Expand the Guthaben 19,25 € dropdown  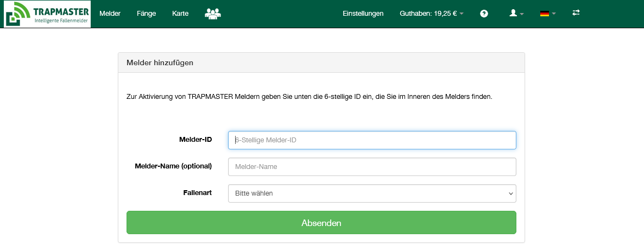click(x=431, y=14)
